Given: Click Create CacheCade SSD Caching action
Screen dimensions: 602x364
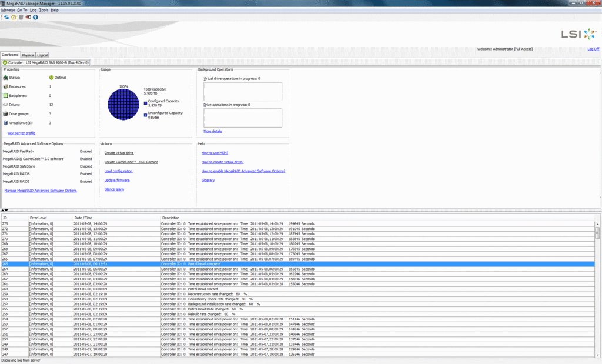Looking at the screenshot, I should pos(131,162).
